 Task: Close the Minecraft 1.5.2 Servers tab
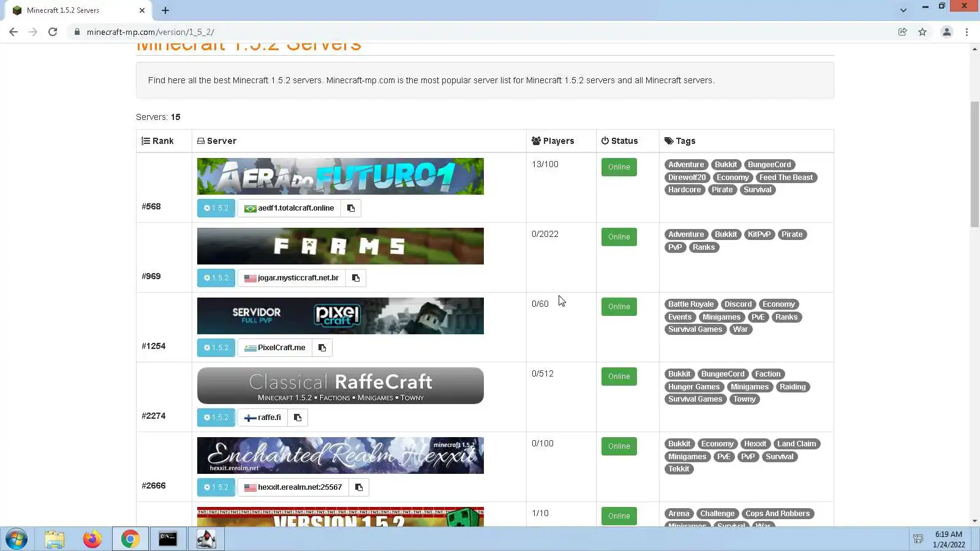142,10
